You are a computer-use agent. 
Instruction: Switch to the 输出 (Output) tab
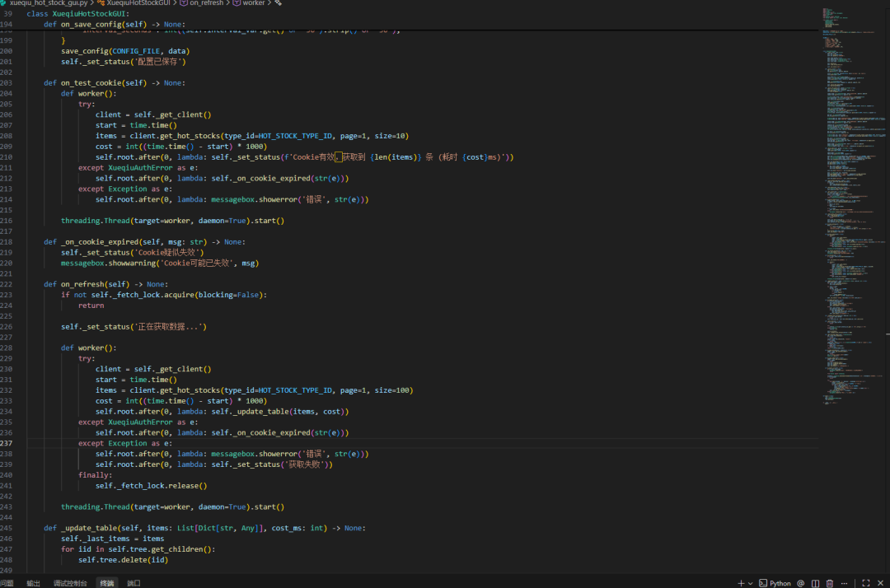(34, 583)
